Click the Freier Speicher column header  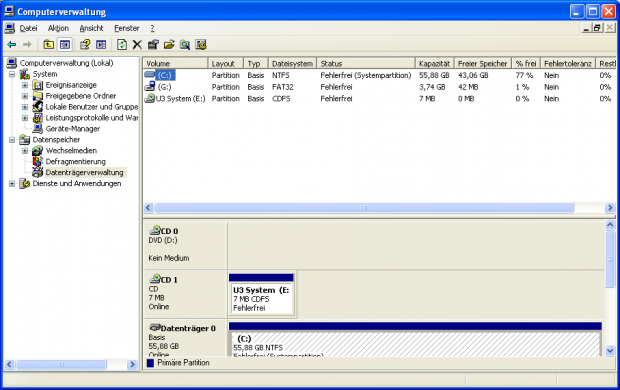483,64
